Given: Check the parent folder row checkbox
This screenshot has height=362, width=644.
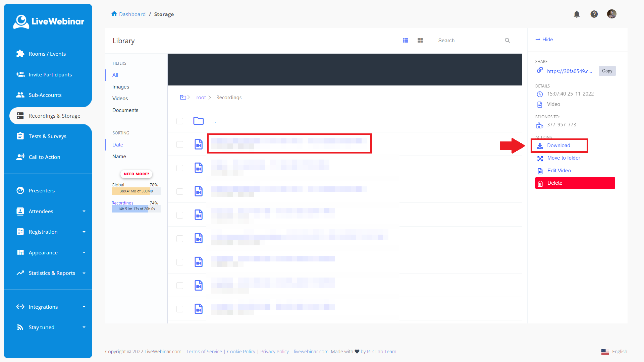Looking at the screenshot, I should (x=180, y=121).
